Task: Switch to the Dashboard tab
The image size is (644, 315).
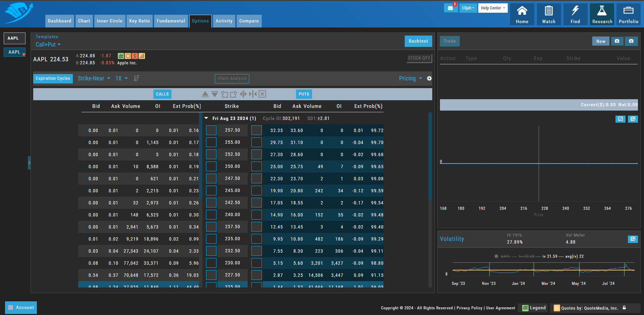Action: click(x=60, y=21)
